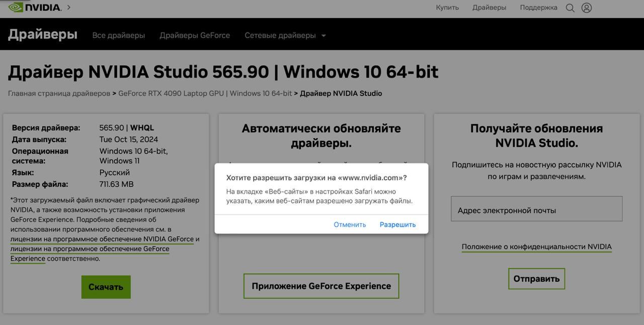644x325 pixels.
Task: Open the GeForce Experience software license link
Action: point(90,253)
